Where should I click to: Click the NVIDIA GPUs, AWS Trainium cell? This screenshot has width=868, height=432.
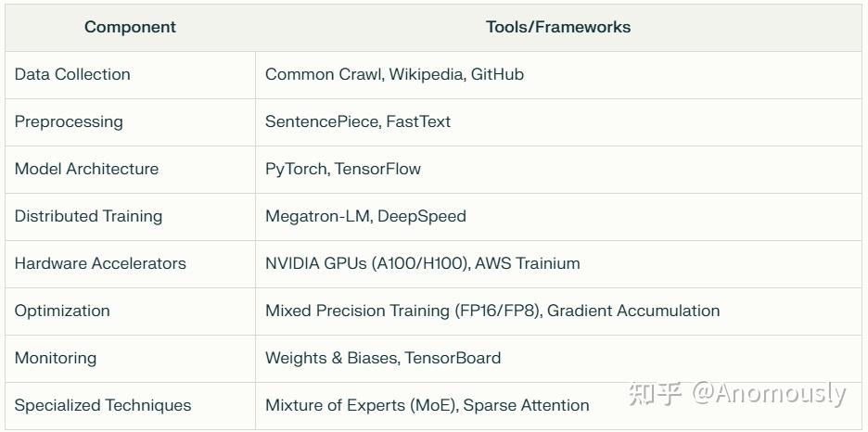coord(422,263)
